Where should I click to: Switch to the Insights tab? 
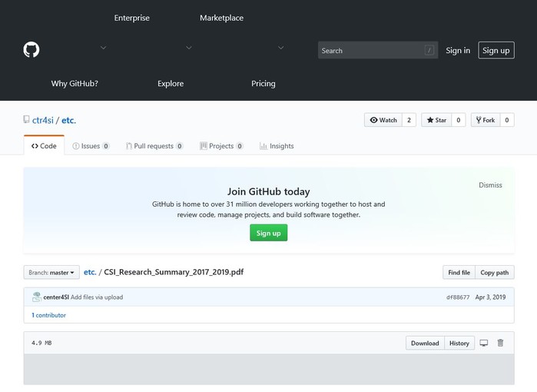(x=277, y=146)
